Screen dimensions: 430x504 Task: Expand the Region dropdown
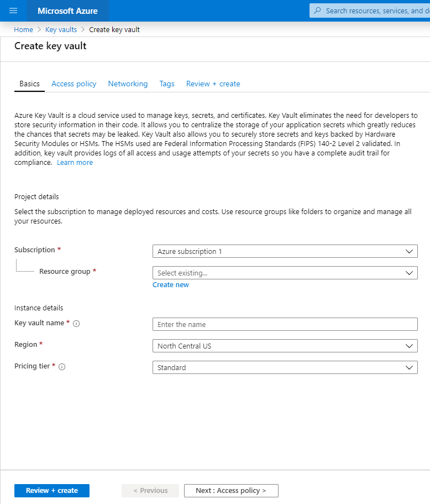click(285, 346)
